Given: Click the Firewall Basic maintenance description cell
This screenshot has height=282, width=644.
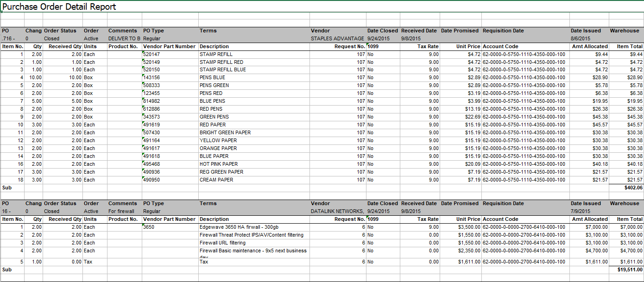Looking at the screenshot, I should [x=254, y=252].
